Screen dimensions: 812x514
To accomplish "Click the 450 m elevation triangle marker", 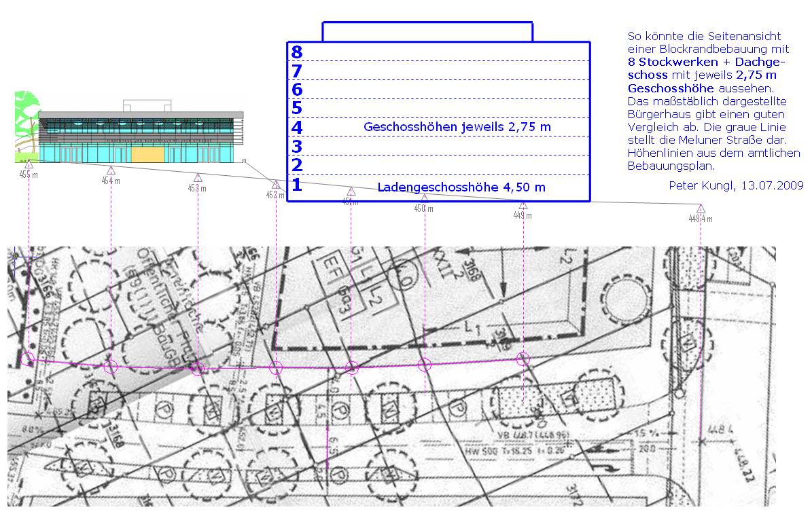I will tap(424, 198).
